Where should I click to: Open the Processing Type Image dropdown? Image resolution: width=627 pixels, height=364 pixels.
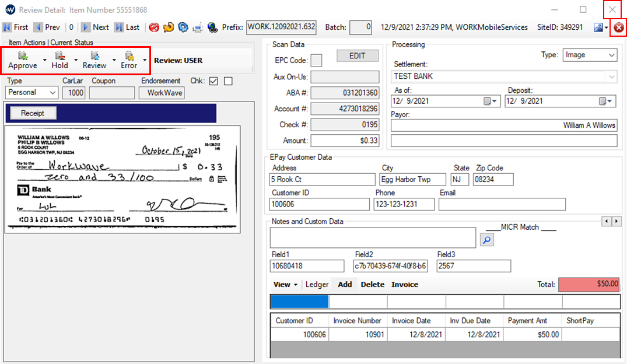coord(590,55)
